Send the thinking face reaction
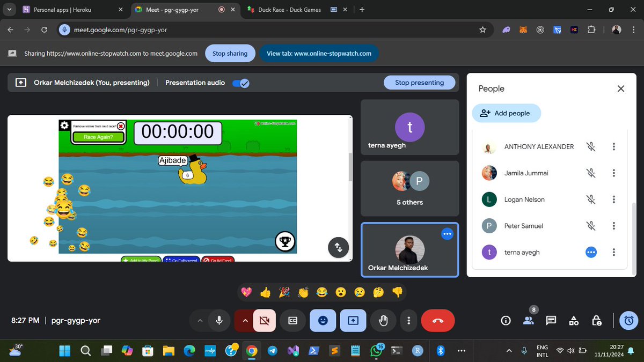The width and height of the screenshot is (644, 362). pos(378,292)
